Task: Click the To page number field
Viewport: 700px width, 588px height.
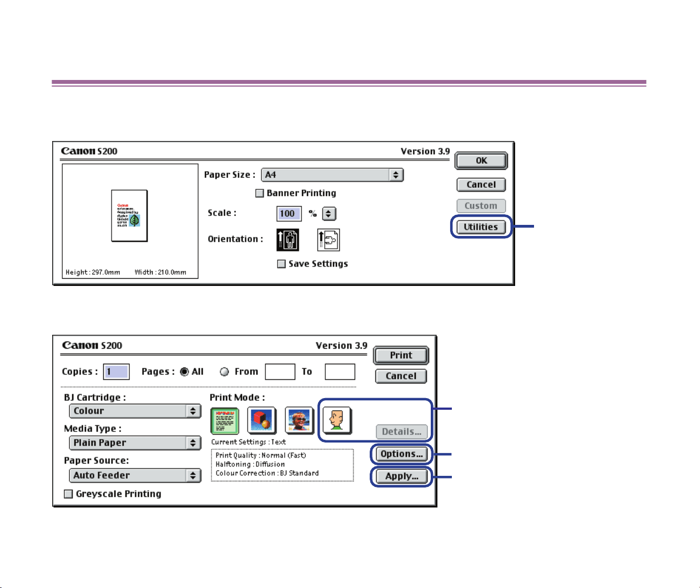Action: (x=340, y=372)
